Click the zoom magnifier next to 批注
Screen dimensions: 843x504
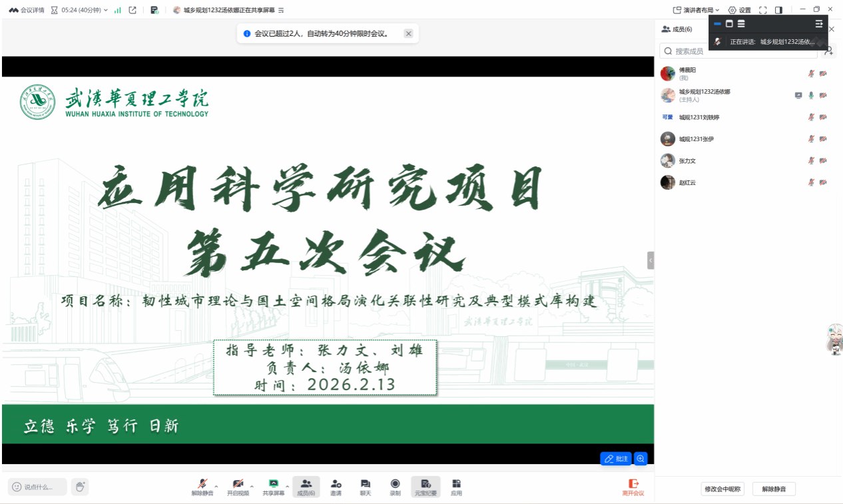641,459
